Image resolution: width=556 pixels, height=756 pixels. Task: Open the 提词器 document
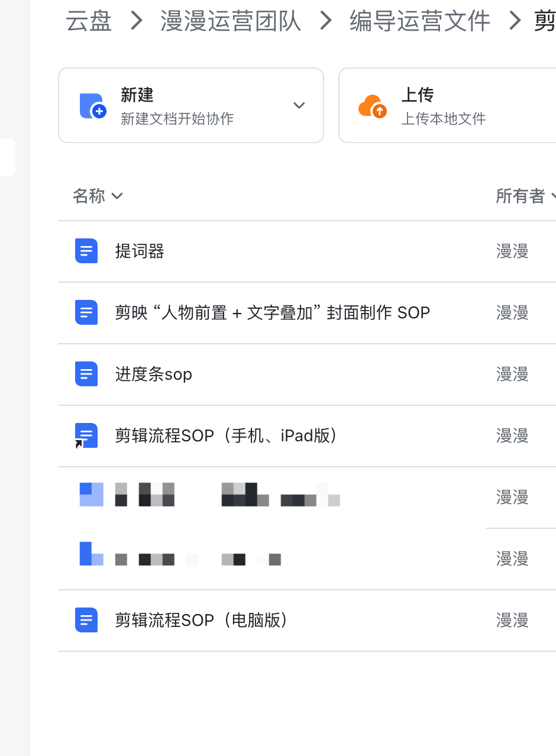[x=140, y=251]
